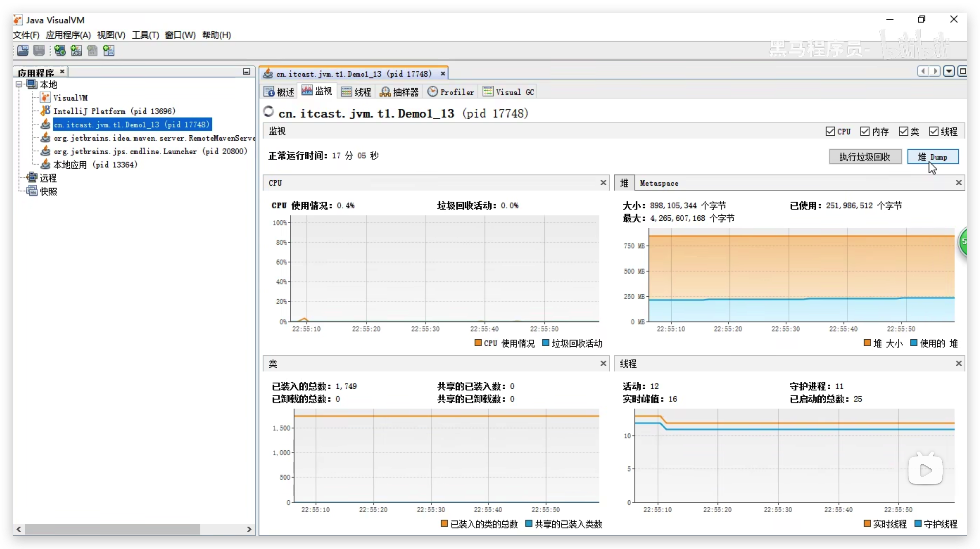This screenshot has width=980, height=549.
Task: Add a JMX connection via the JMX toolbar icon
Action: pos(76,51)
